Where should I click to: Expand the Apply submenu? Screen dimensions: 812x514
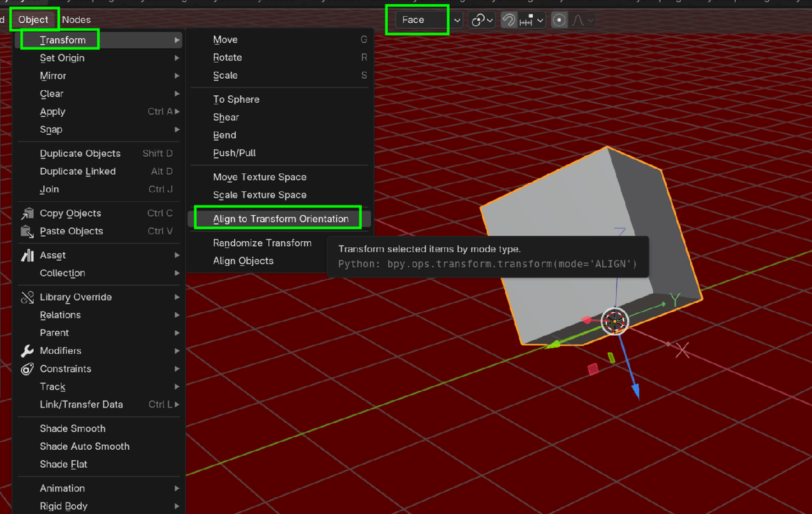point(100,112)
